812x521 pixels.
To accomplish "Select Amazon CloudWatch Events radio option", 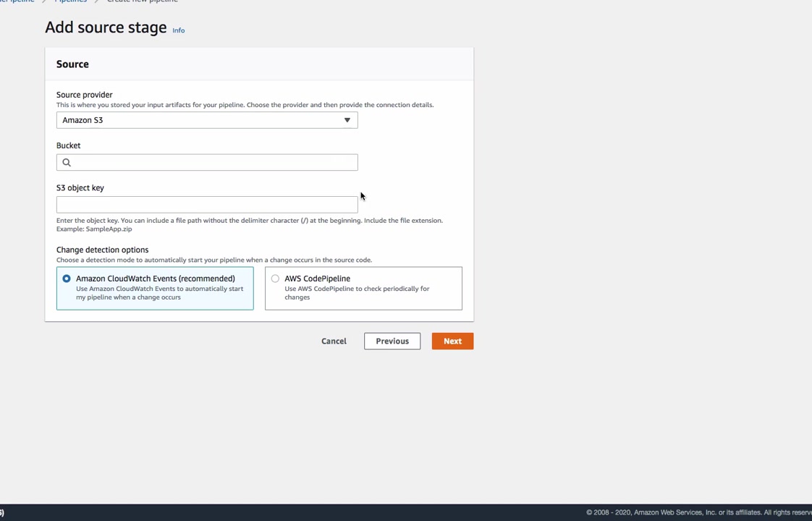I will click(67, 279).
